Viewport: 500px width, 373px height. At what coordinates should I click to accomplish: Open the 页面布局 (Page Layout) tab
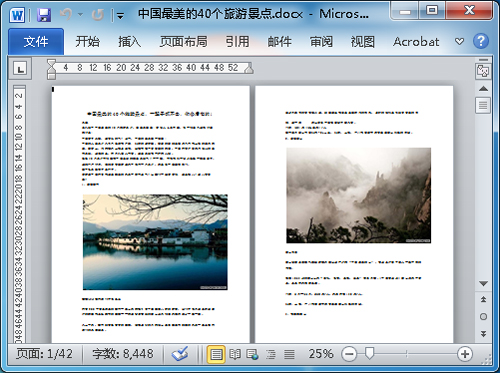183,42
